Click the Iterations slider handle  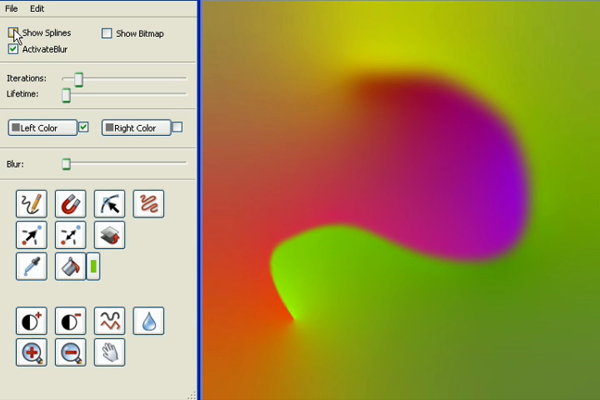pyautogui.click(x=78, y=79)
